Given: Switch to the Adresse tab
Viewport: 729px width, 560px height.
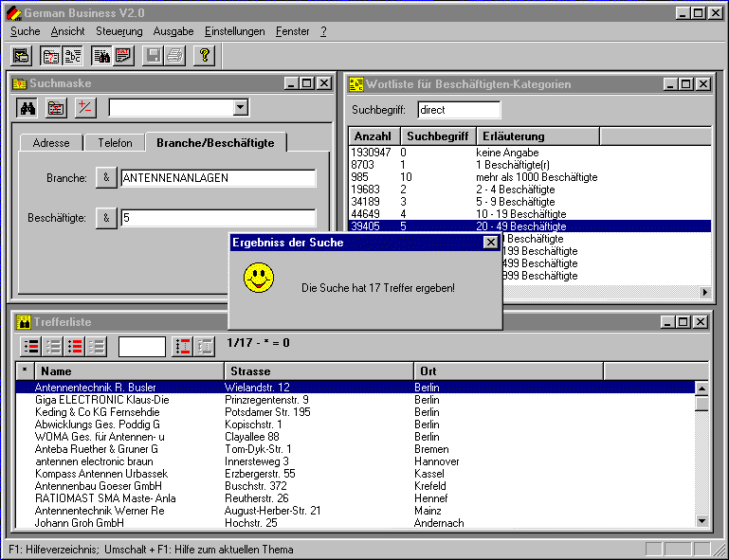Looking at the screenshot, I should 51,143.
